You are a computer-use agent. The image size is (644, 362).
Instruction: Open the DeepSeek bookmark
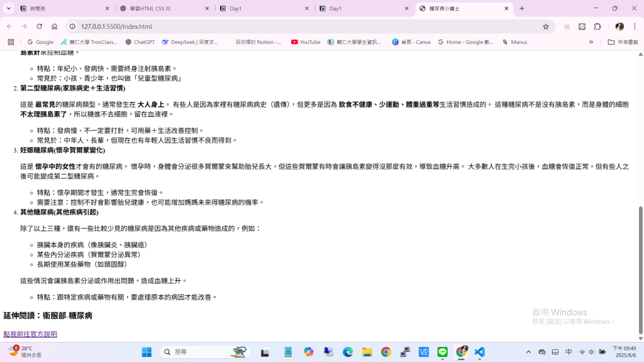coord(190,42)
